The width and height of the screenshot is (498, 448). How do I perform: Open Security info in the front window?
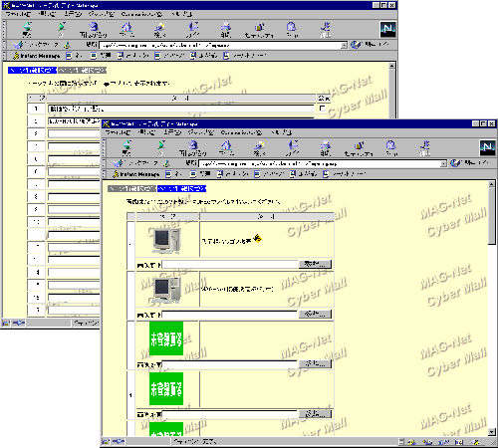[x=359, y=148]
